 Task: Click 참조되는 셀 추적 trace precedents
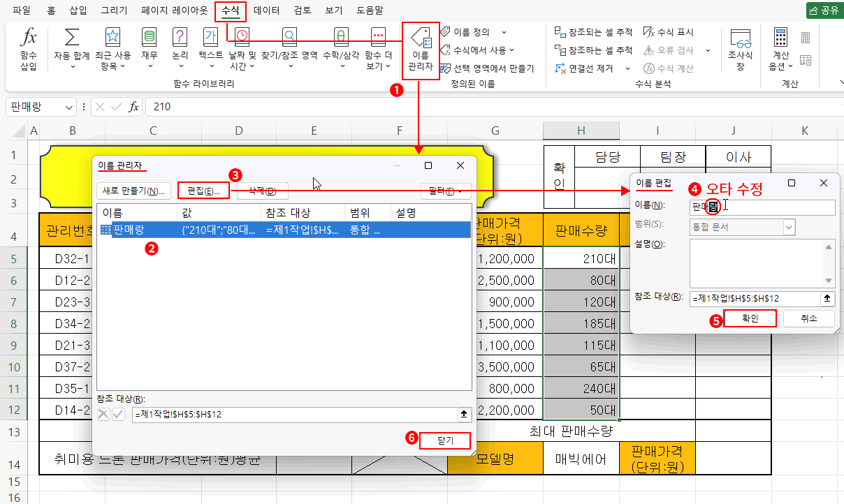click(x=593, y=32)
